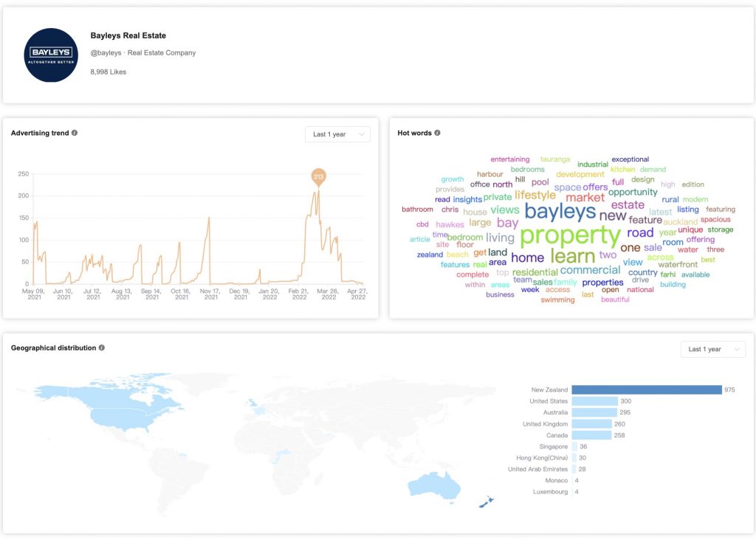Click the Bayleys circular logo

click(51, 55)
